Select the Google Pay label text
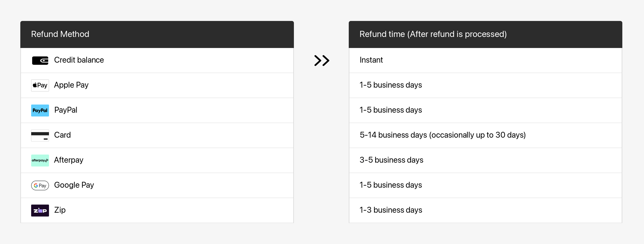This screenshot has width=644, height=244. click(x=74, y=185)
